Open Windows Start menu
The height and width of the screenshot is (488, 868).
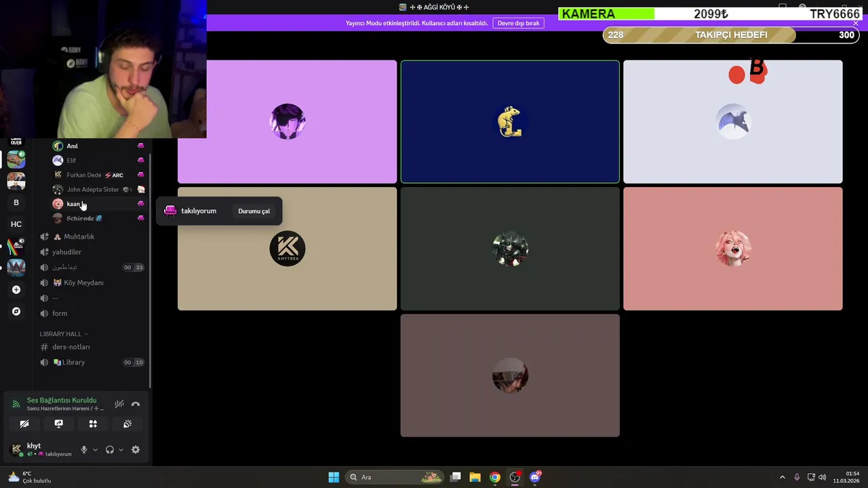334,477
